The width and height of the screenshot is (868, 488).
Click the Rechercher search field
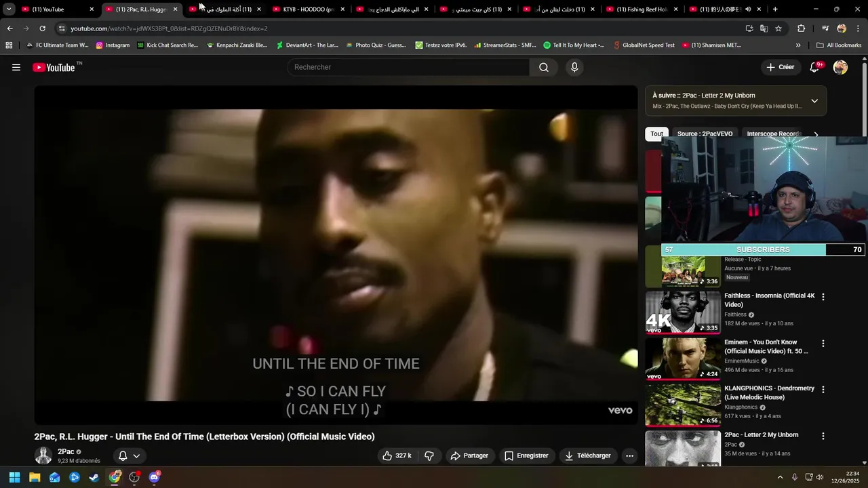click(409, 67)
